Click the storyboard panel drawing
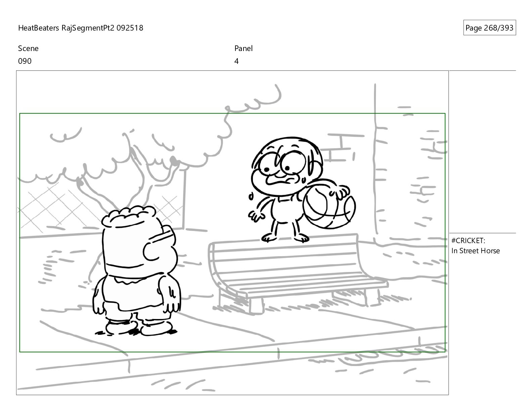532x411 pixels. [x=232, y=233]
